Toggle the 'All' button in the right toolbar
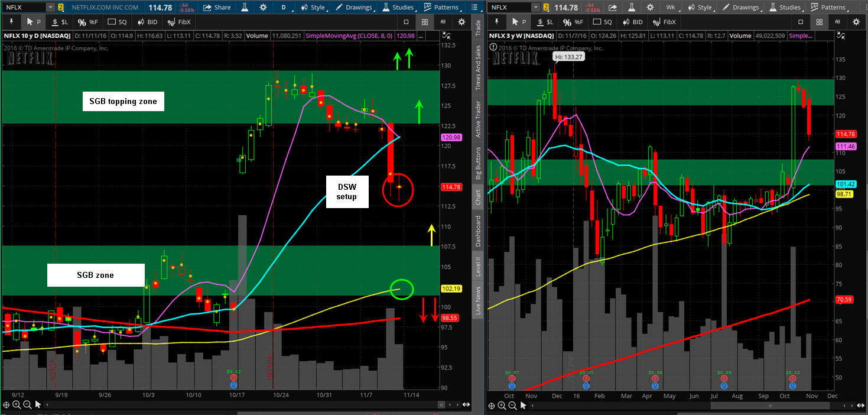This screenshot has height=415, width=868. coord(838,22)
